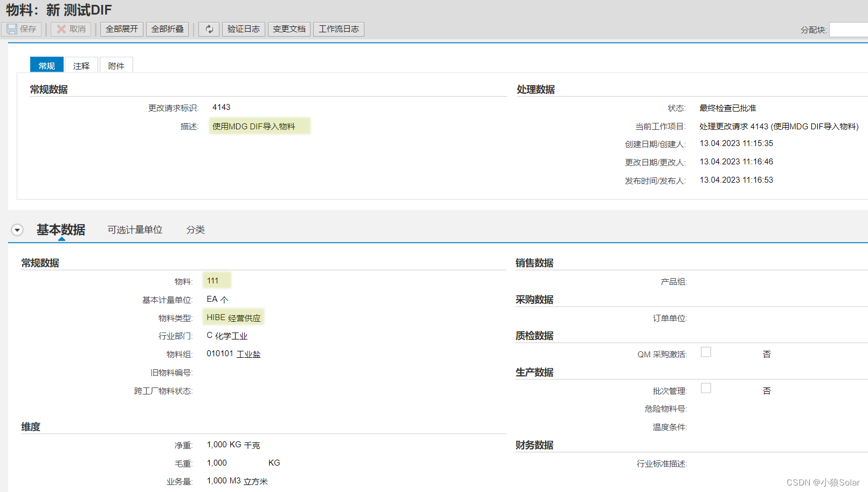Screen dimensions: 868x492
Task: Click the 产品组 label
Action: [674, 282]
